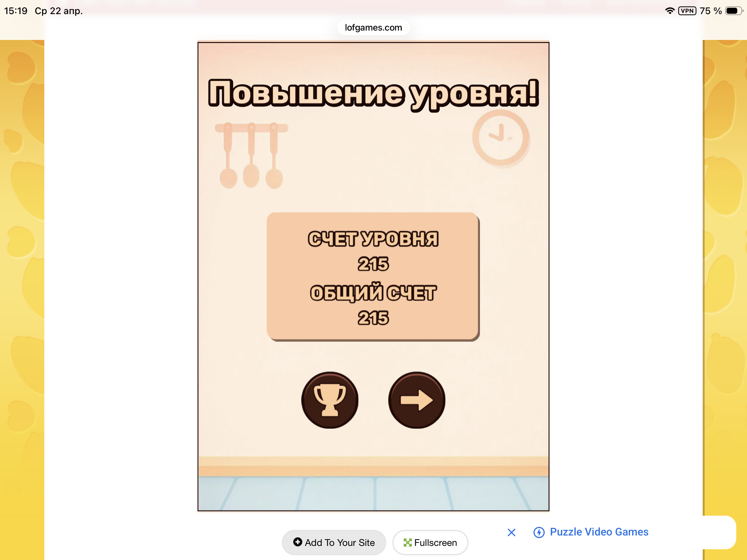The width and height of the screenshot is (747, 560).
Task: Tap the 15:19 clock in status bar
Action: pos(15,11)
